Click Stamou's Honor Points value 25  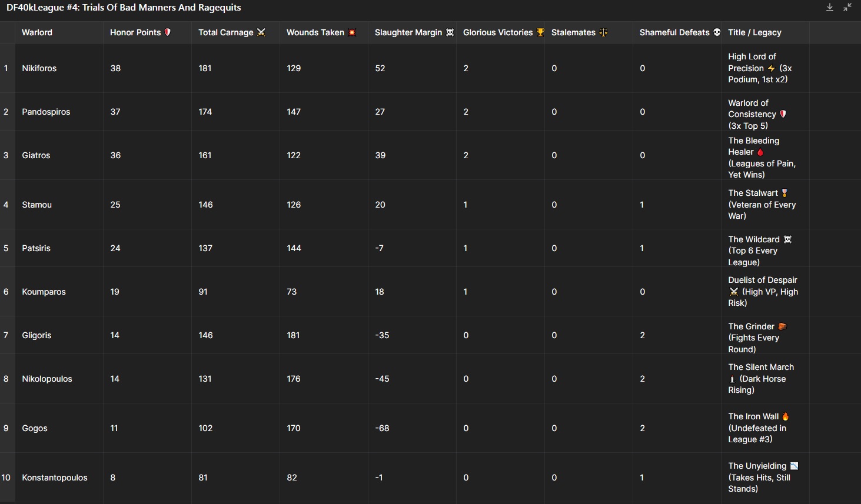[115, 205]
